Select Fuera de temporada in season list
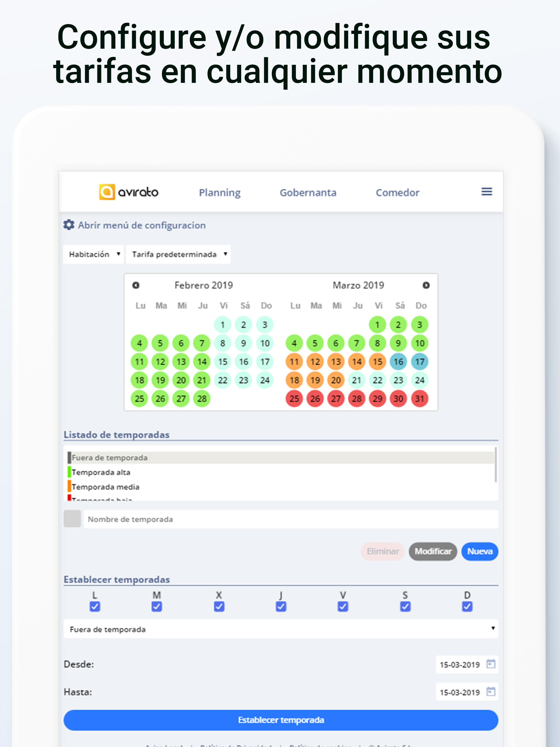Image resolution: width=560 pixels, height=747 pixels. [281, 458]
